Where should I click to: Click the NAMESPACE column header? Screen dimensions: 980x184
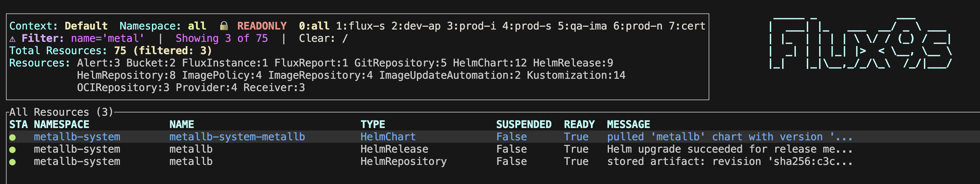[61, 124]
